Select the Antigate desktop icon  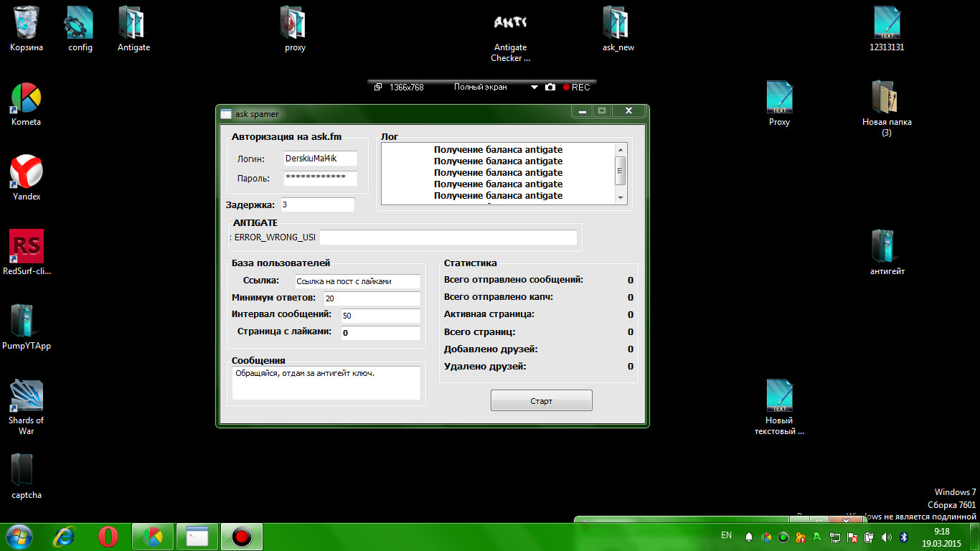(x=133, y=29)
